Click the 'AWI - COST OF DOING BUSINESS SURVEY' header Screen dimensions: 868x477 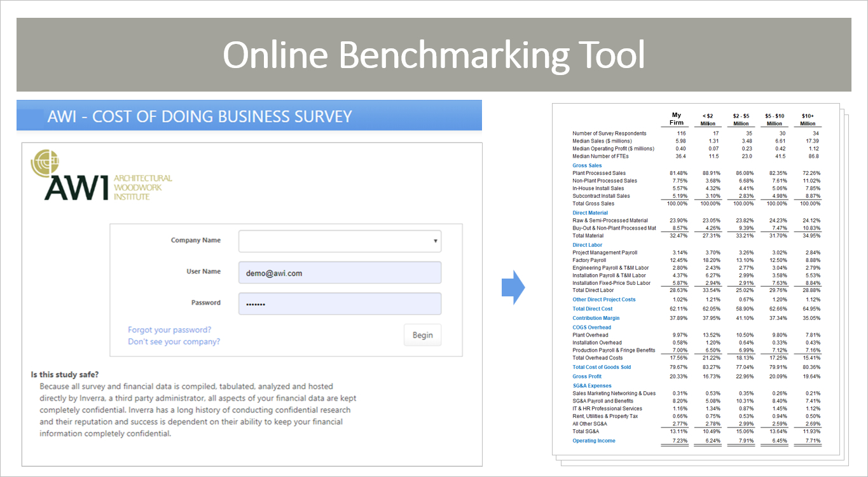click(x=199, y=116)
